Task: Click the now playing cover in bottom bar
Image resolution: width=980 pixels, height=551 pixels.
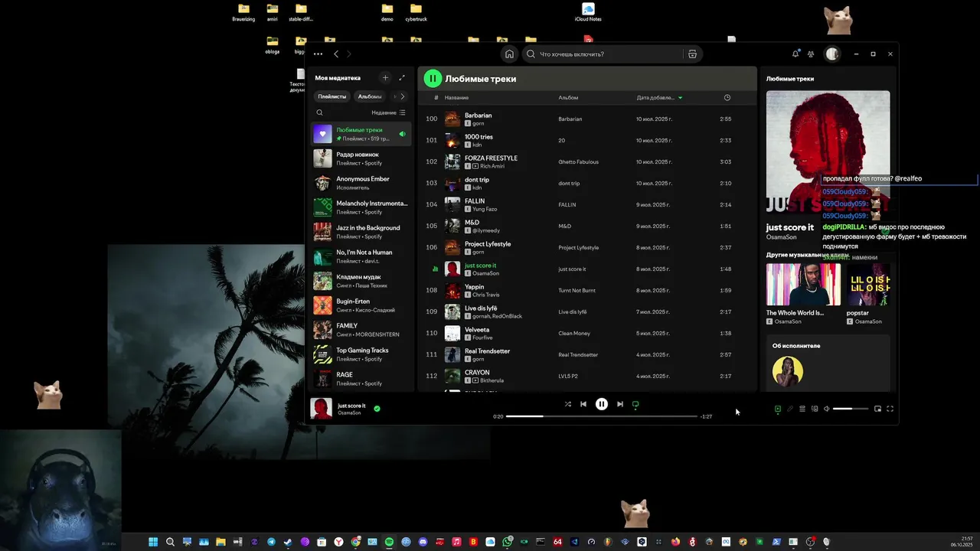Action: pyautogui.click(x=321, y=409)
